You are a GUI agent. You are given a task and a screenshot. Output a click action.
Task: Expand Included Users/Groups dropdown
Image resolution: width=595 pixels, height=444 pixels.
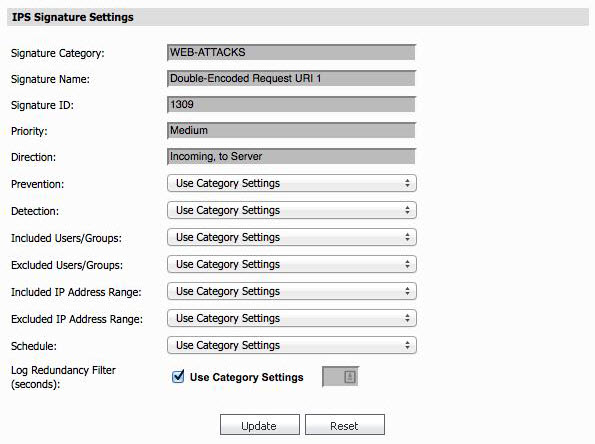(291, 237)
